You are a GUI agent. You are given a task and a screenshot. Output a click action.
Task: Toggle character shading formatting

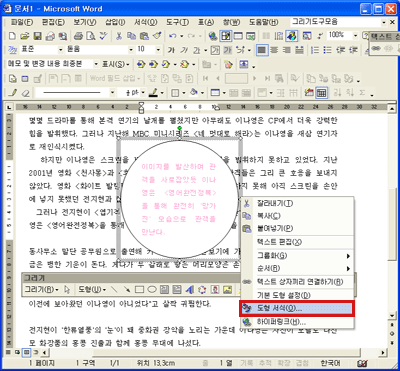point(228,50)
